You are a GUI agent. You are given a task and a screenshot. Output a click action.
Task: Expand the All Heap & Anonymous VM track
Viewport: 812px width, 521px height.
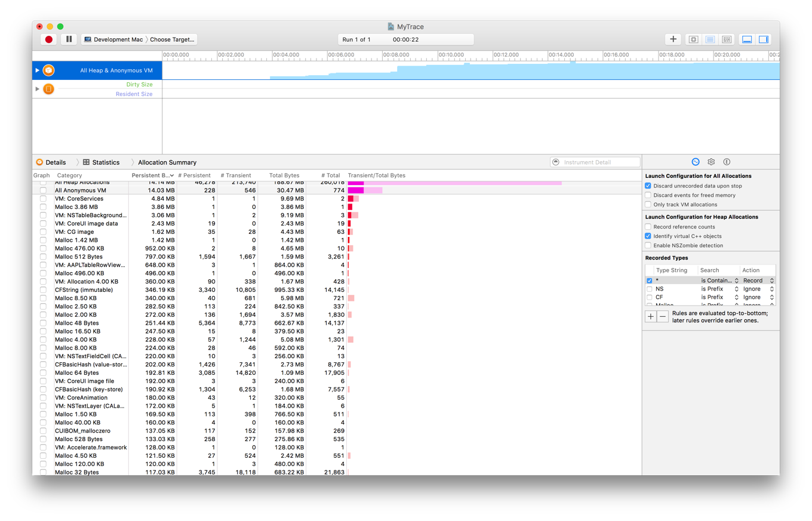pos(37,70)
